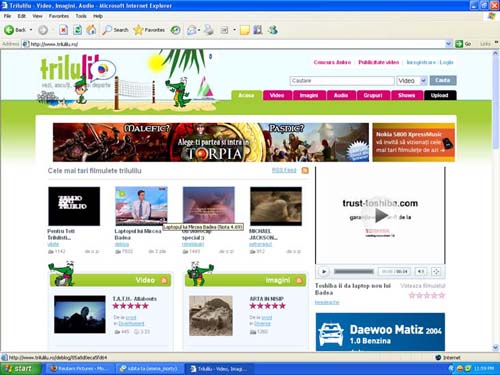Toggle the video player mute speaker icon
This screenshot has height=375, width=500.
tap(421, 271)
